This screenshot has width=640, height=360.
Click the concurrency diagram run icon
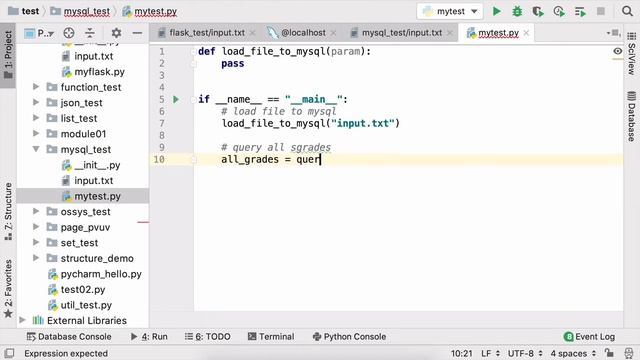pos(580,11)
